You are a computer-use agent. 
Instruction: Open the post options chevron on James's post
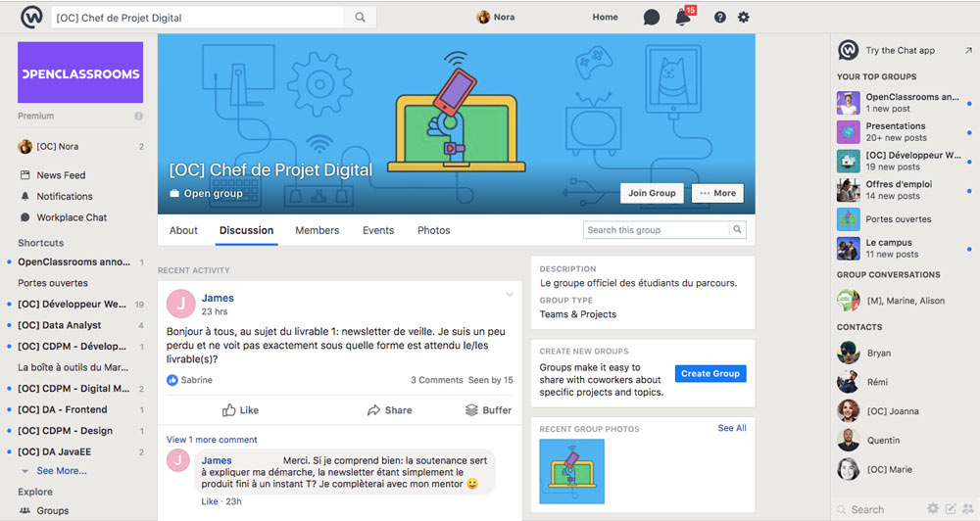point(510,294)
